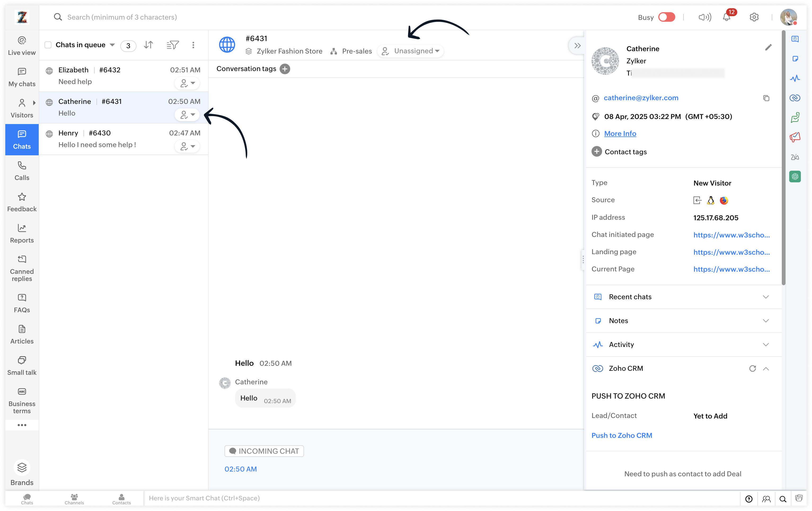Open the Unassigned agent dropdown
812x511 pixels.
coord(411,51)
